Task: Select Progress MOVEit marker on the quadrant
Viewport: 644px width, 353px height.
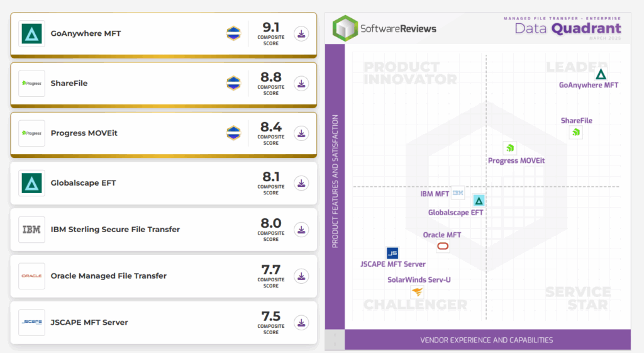Action: point(509,148)
